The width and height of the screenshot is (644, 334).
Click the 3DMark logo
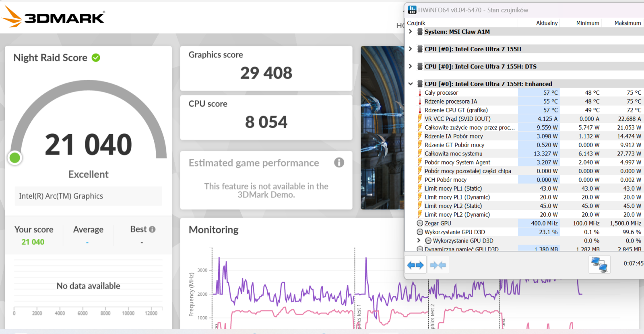point(54,17)
